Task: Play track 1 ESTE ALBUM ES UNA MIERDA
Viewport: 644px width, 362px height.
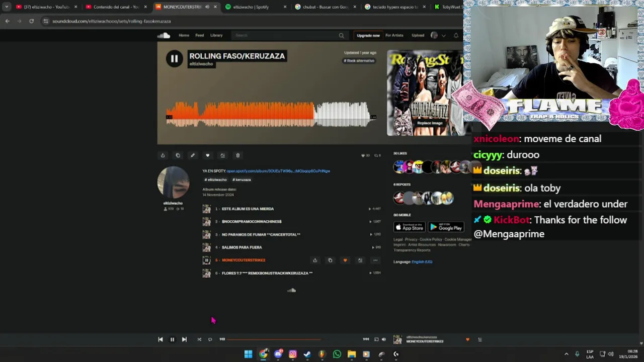Action: tap(248, 209)
